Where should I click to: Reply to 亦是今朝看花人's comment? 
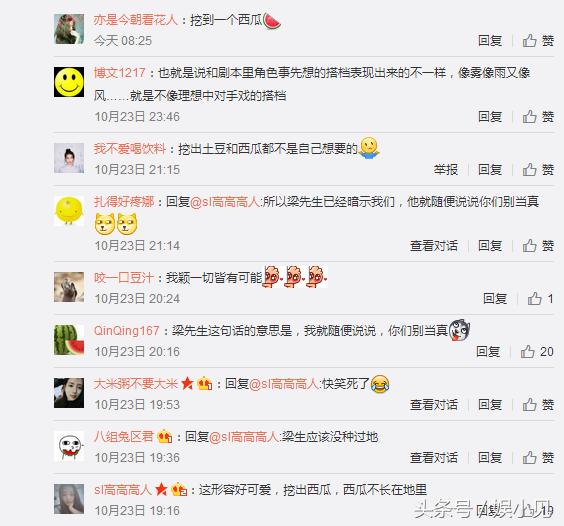[x=490, y=41]
